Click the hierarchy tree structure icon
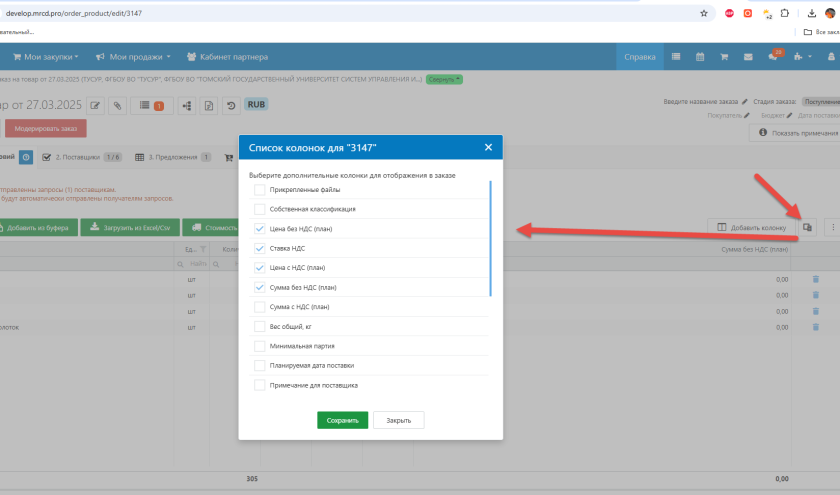The height and width of the screenshot is (495, 840). (x=187, y=106)
